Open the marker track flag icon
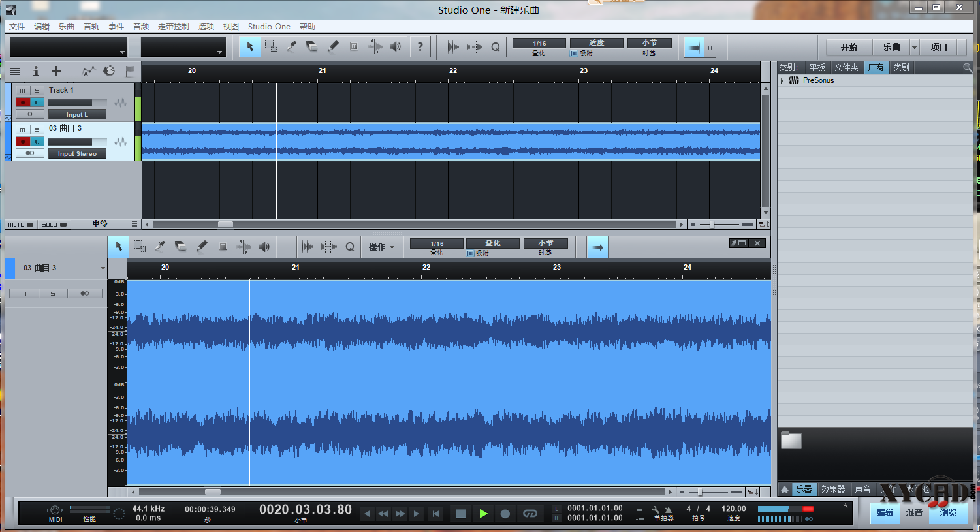980x532 pixels. [130, 71]
